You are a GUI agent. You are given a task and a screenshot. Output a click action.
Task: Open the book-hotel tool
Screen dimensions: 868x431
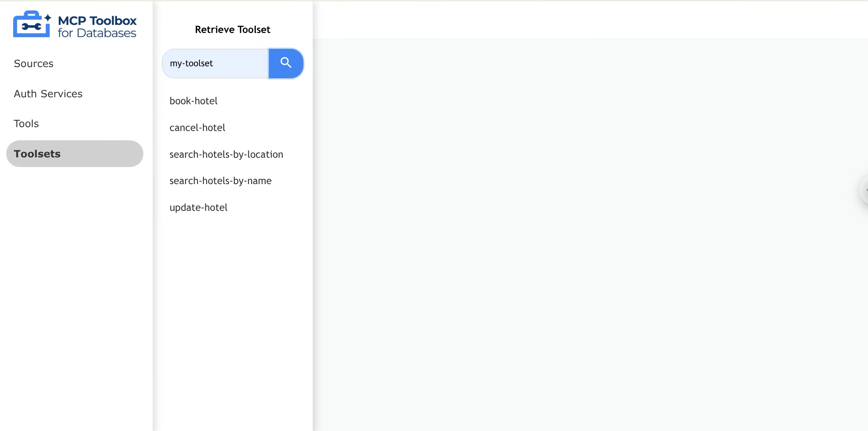tap(193, 101)
